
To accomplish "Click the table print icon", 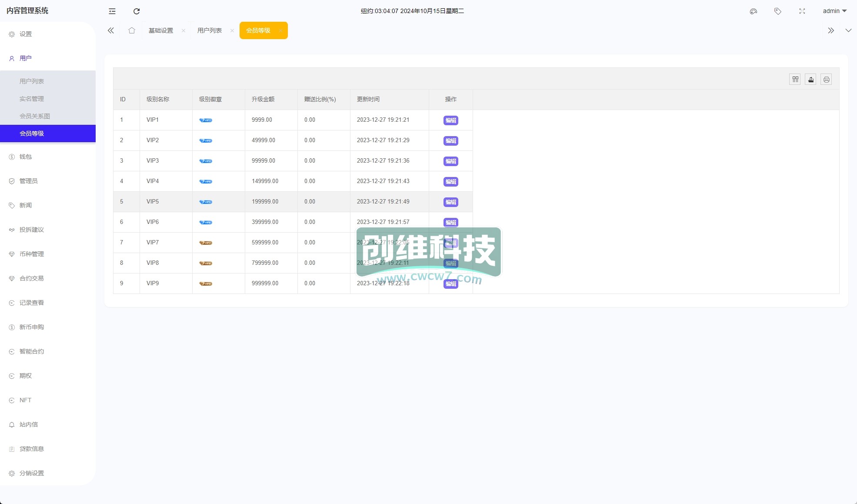I will (x=827, y=80).
